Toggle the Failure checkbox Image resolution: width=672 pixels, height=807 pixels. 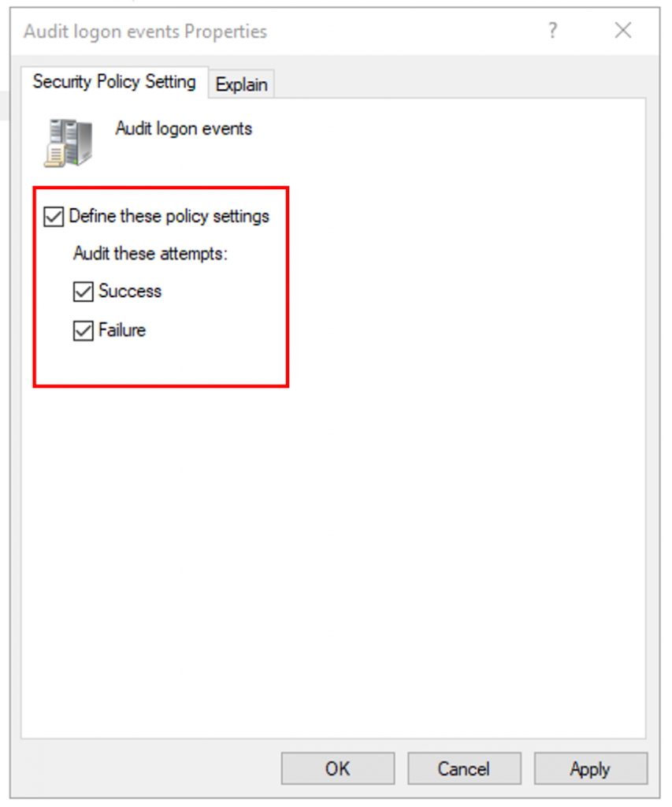tap(83, 329)
